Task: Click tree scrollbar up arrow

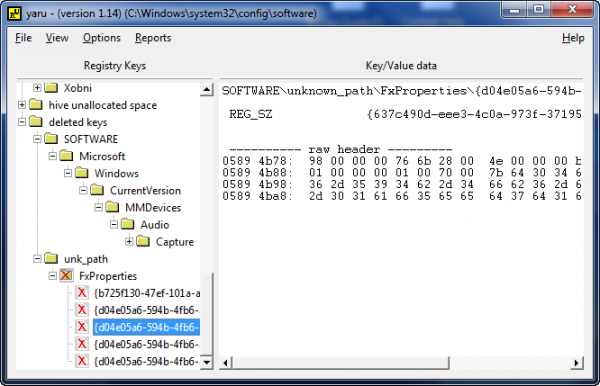Action: (207, 90)
